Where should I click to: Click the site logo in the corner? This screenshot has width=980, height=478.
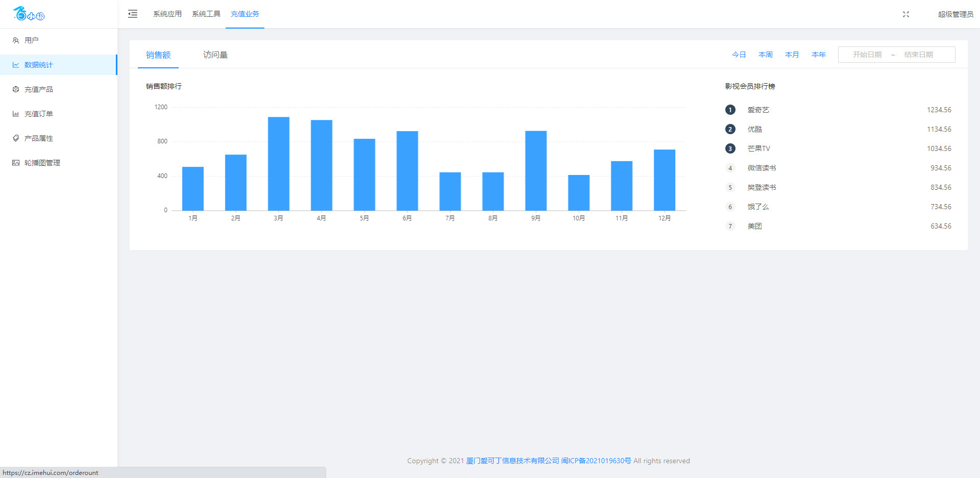pos(29,14)
